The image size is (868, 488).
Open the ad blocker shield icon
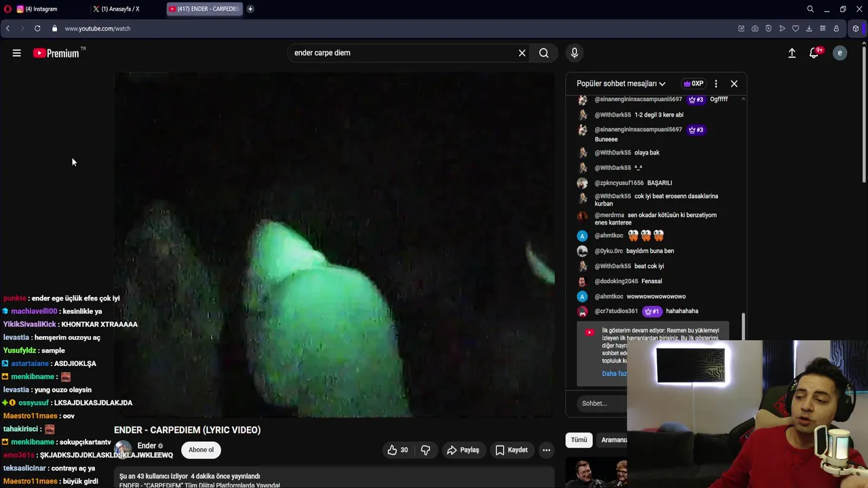click(768, 28)
